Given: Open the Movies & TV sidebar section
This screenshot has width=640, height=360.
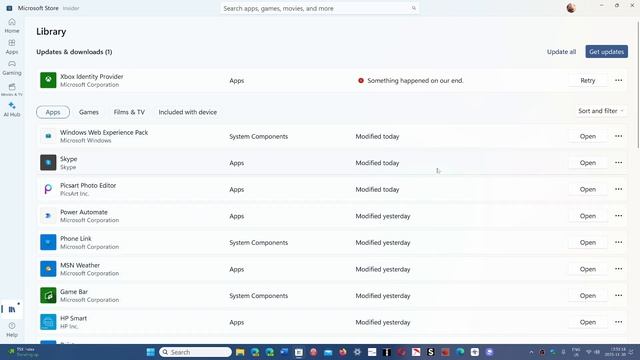Looking at the screenshot, I should point(12,89).
